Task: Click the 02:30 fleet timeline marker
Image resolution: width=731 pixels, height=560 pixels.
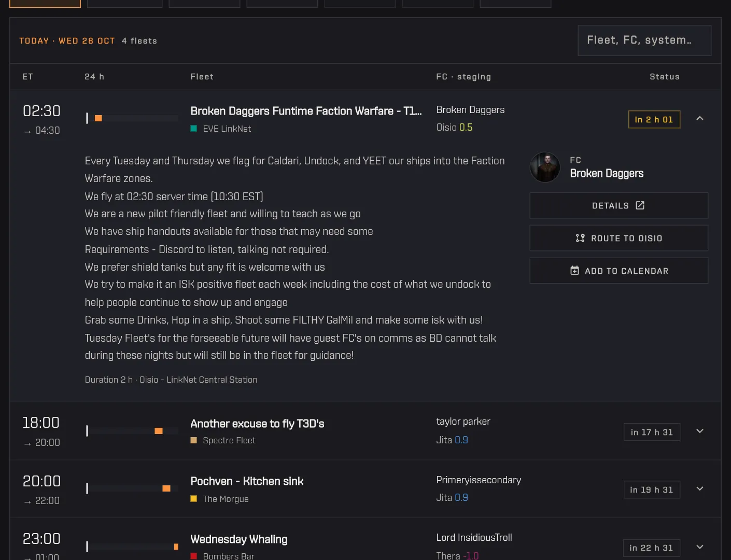Action: [99, 118]
